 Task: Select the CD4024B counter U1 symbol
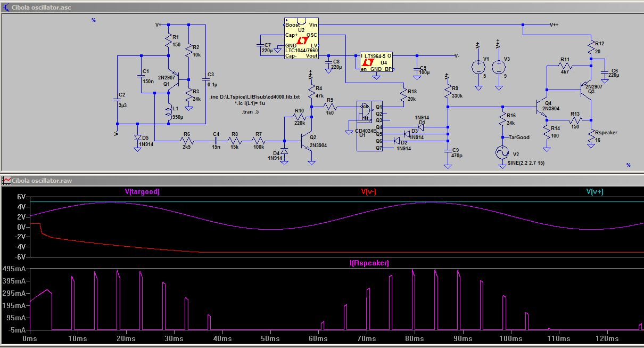coord(369,125)
